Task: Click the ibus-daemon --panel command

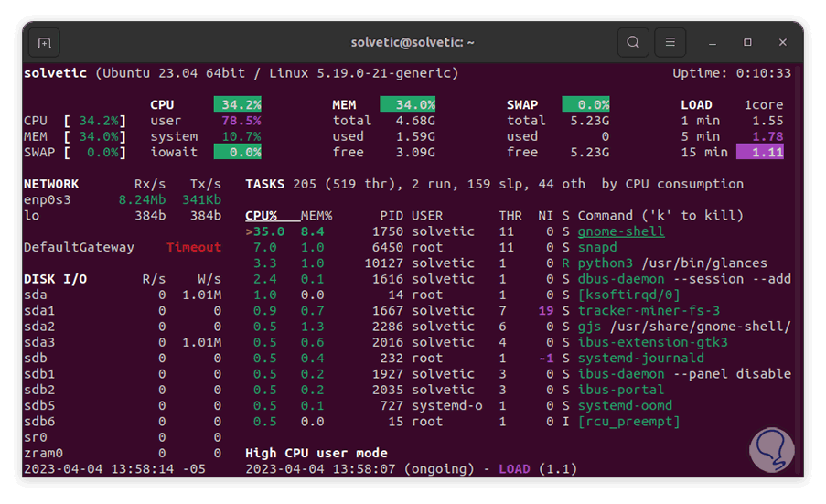Action: click(684, 373)
